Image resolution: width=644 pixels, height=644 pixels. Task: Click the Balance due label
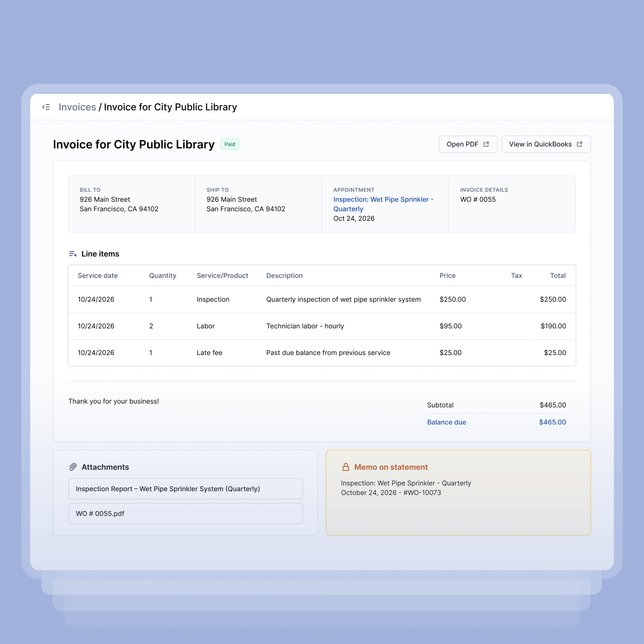tap(446, 422)
